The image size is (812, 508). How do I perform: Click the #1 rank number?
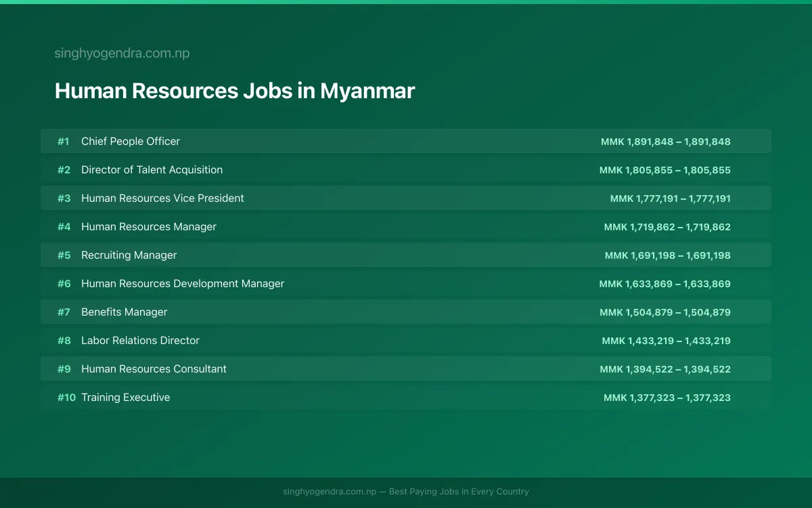(64, 142)
